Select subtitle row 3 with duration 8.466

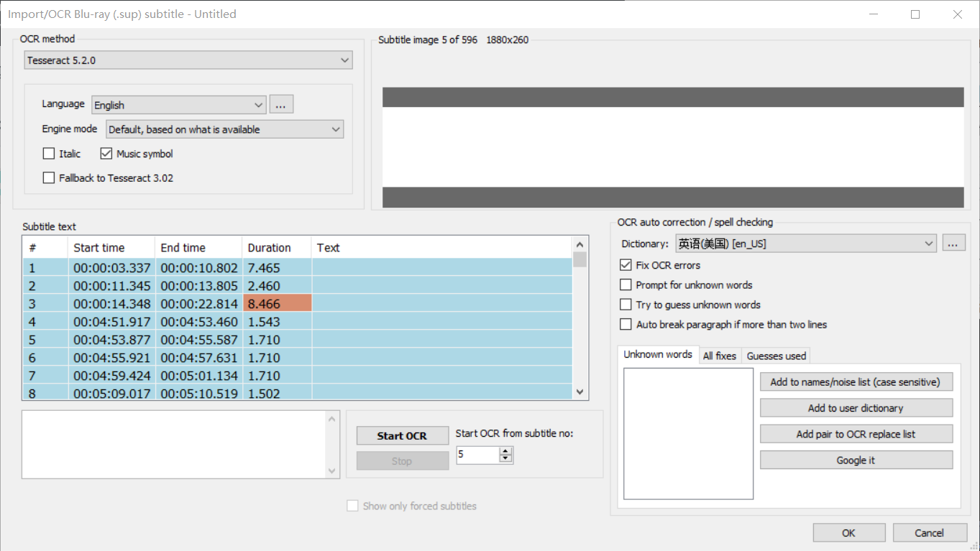tap(144, 303)
